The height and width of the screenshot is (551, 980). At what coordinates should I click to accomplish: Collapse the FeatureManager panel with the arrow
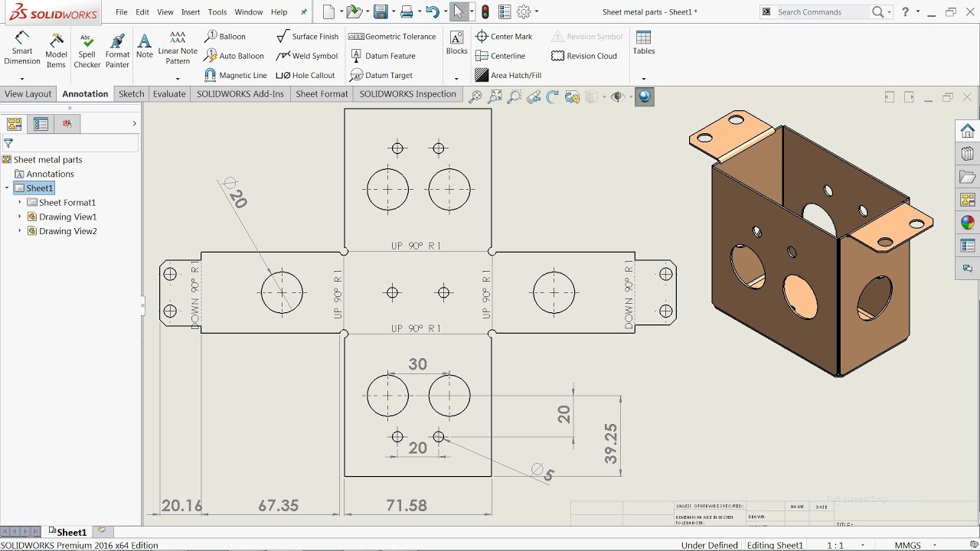coord(135,123)
